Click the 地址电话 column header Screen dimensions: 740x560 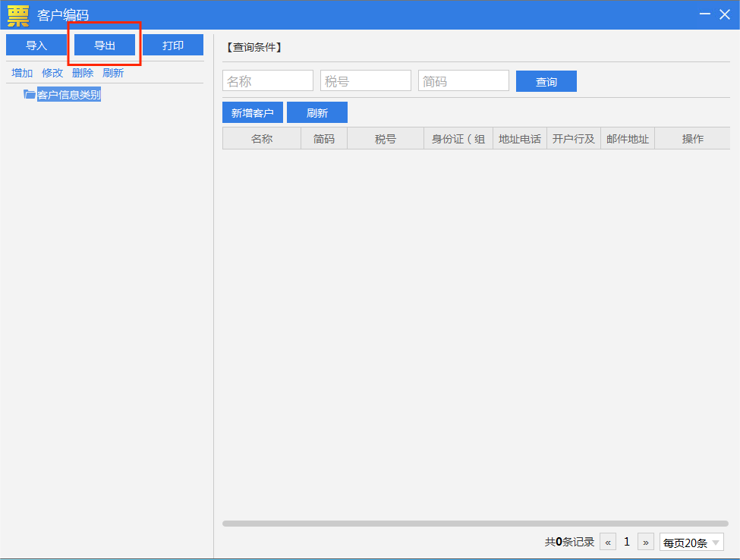point(520,138)
